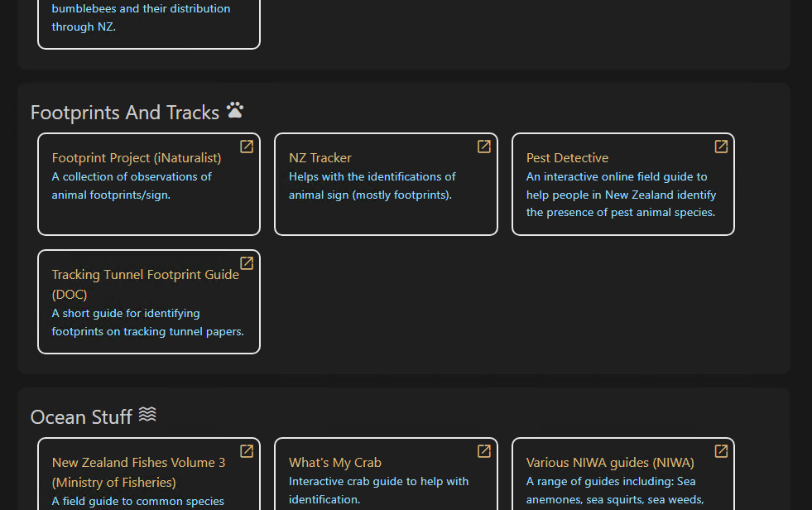Click text 'Helps with the identifications of animal sign'
The height and width of the screenshot is (510, 812).
(372, 186)
